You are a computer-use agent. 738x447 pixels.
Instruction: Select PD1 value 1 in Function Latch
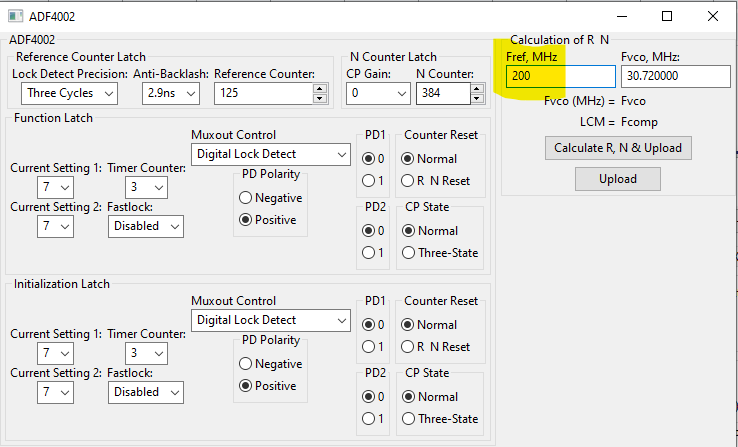[373, 181]
